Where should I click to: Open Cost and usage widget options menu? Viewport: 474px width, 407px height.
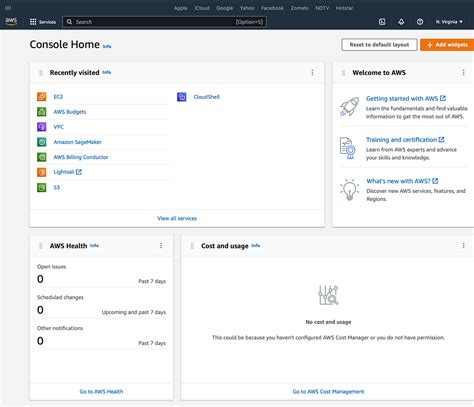click(x=463, y=245)
